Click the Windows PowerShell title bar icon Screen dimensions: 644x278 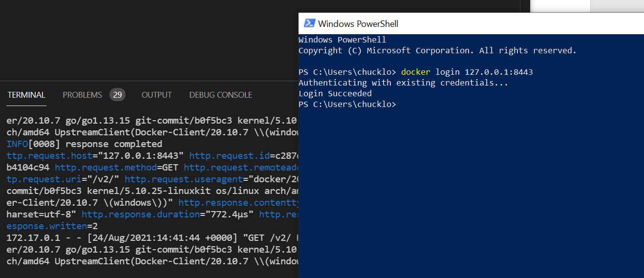pyautogui.click(x=309, y=23)
